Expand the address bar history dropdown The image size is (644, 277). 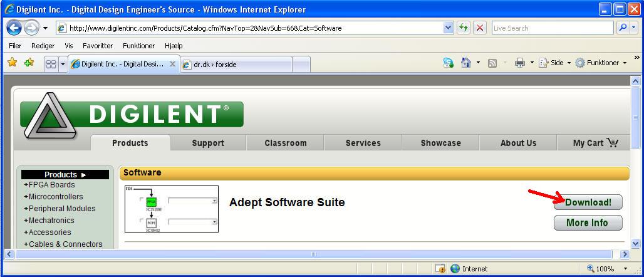click(449, 28)
